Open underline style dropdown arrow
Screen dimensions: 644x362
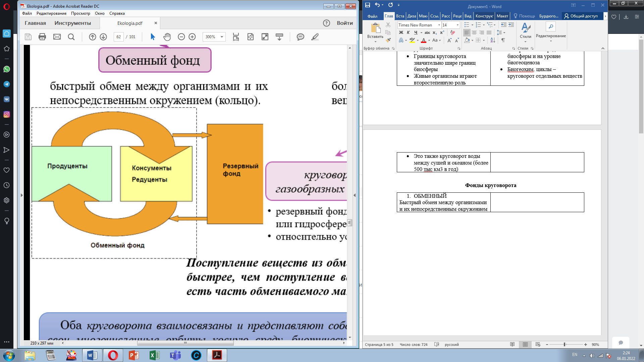point(421,33)
